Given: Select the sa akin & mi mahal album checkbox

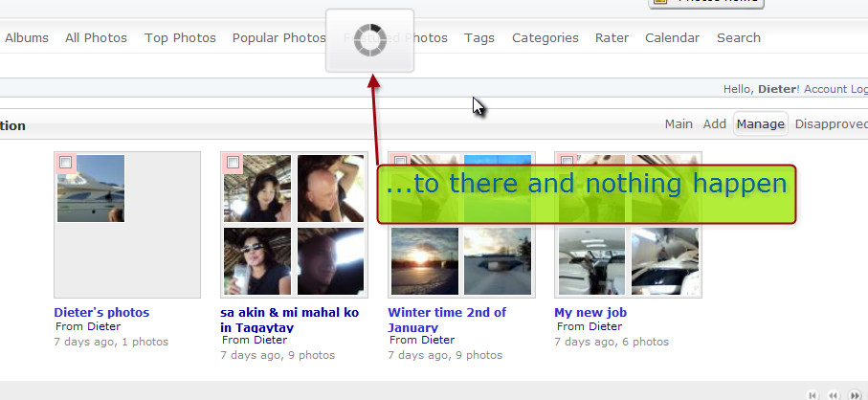Looking at the screenshot, I should (232, 162).
